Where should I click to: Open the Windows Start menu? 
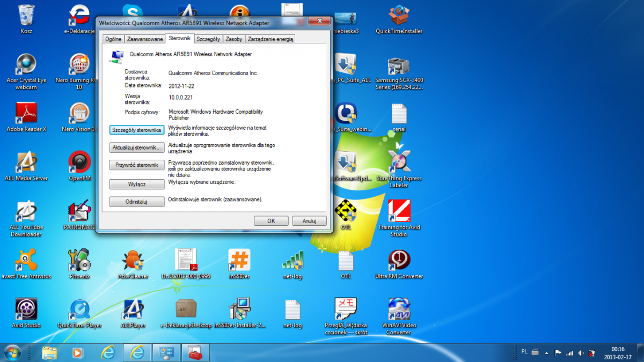[12, 352]
